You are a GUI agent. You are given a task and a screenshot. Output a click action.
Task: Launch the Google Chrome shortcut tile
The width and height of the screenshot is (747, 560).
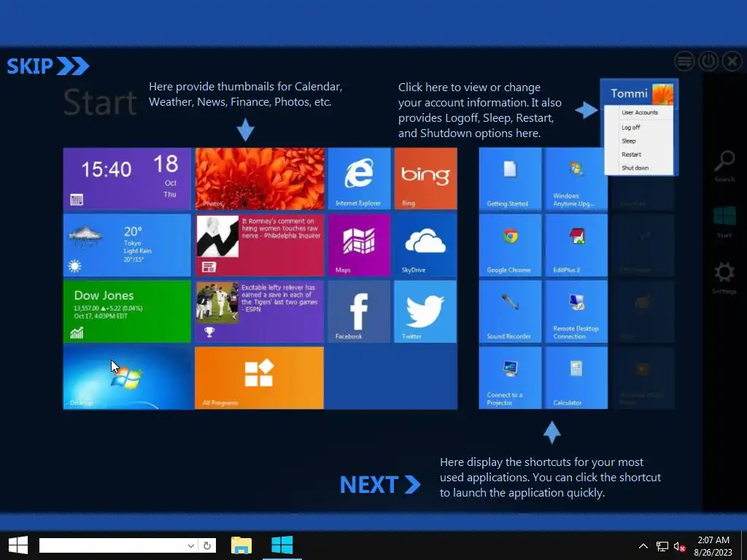point(510,245)
